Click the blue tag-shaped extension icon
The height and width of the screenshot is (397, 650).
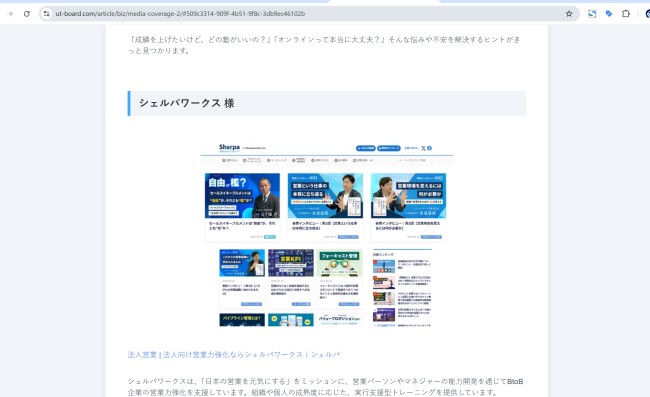pyautogui.click(x=609, y=14)
